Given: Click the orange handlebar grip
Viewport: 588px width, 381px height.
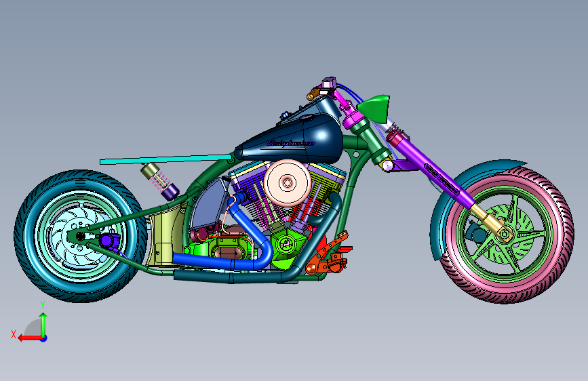Looking at the screenshot, I should point(313,94).
